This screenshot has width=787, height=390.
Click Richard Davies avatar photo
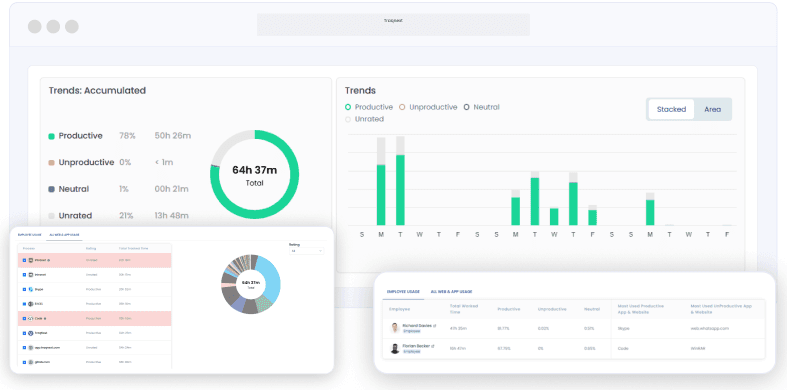[395, 328]
